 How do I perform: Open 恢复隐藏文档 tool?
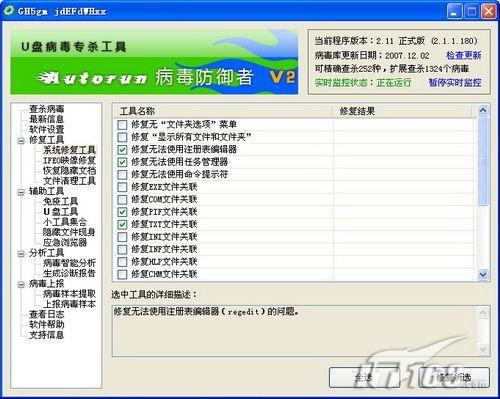pyautogui.click(x=69, y=171)
